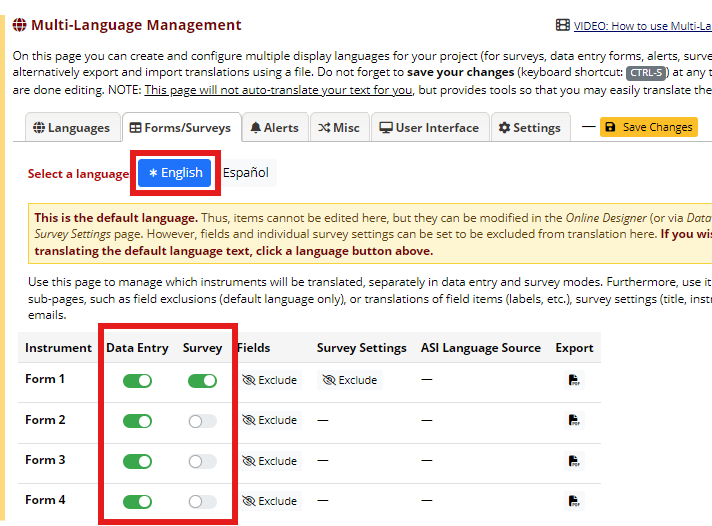
Task: Export Form 4 as PDF
Action: [574, 501]
